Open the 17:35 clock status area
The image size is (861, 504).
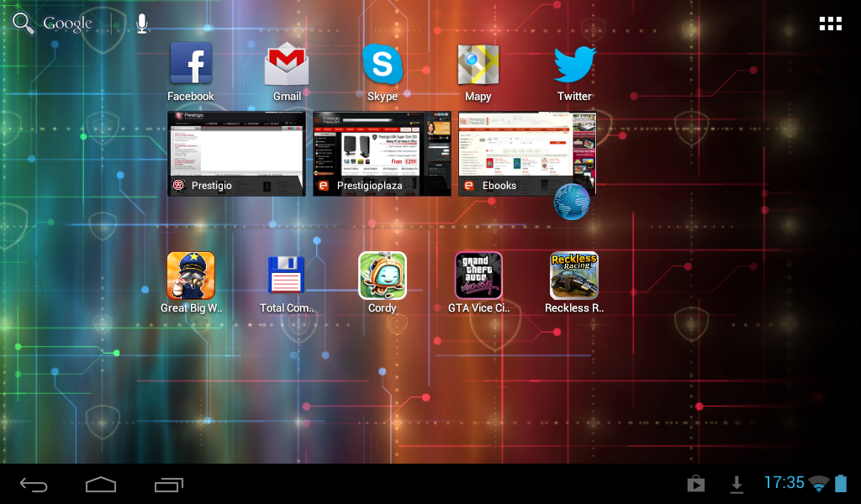(x=784, y=483)
